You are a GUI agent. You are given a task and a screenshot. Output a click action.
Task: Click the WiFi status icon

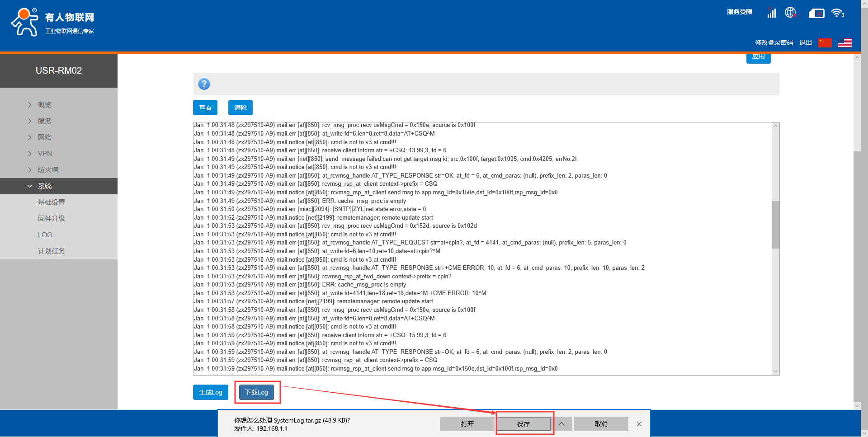point(837,13)
